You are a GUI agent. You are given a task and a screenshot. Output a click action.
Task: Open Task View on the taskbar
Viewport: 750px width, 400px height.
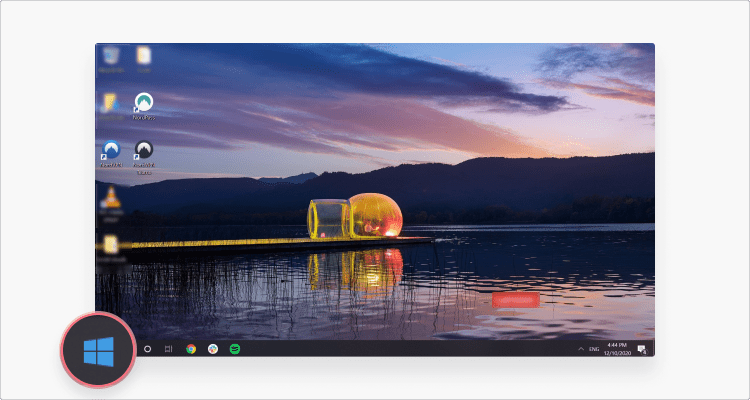tap(168, 349)
